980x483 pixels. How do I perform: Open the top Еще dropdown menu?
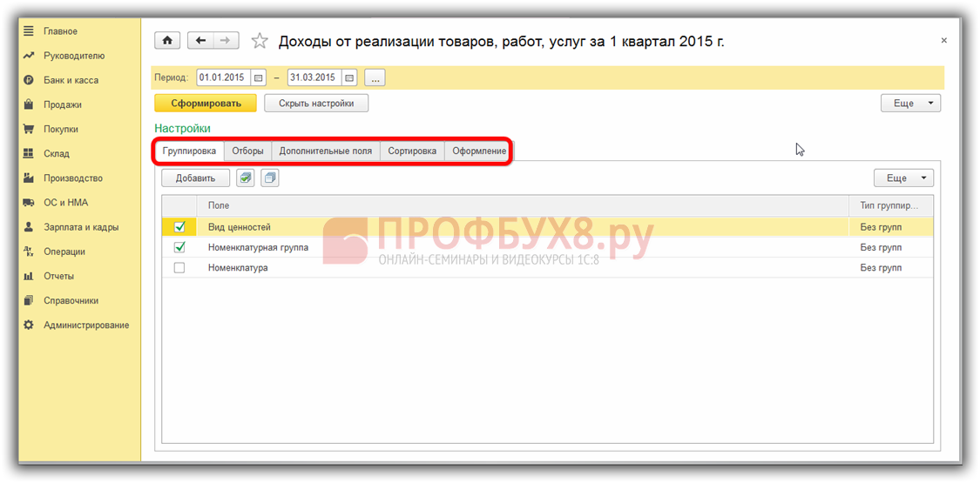[x=911, y=104]
